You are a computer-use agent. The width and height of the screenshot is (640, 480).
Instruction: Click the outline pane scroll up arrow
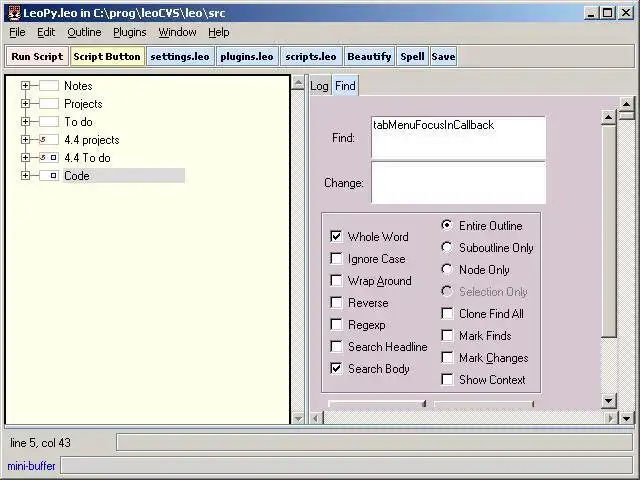298,83
